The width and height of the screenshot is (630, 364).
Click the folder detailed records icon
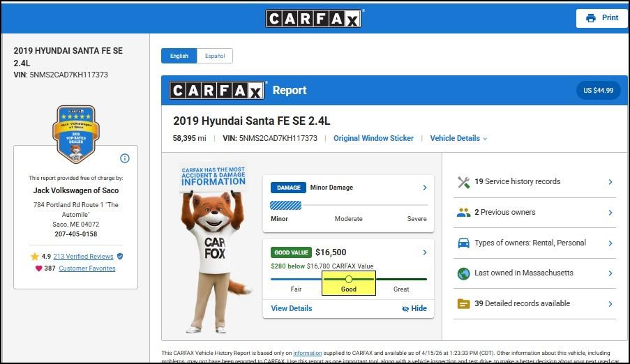[x=464, y=304]
